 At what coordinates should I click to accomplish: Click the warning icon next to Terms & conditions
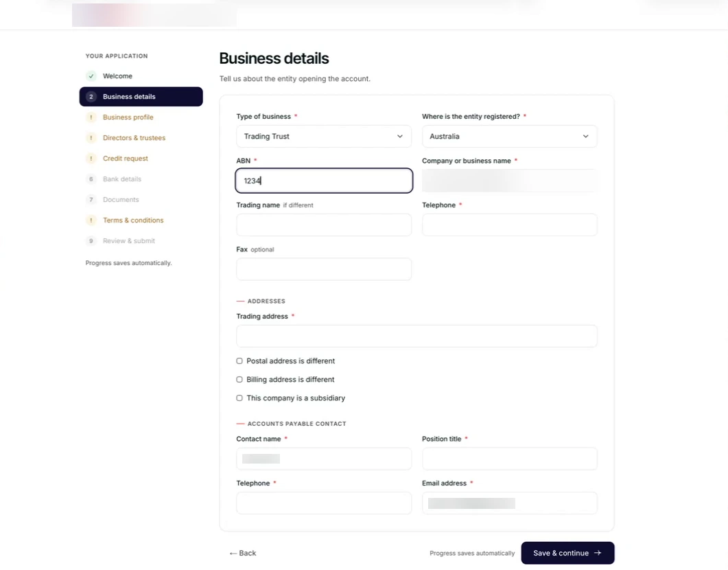pos(91,220)
